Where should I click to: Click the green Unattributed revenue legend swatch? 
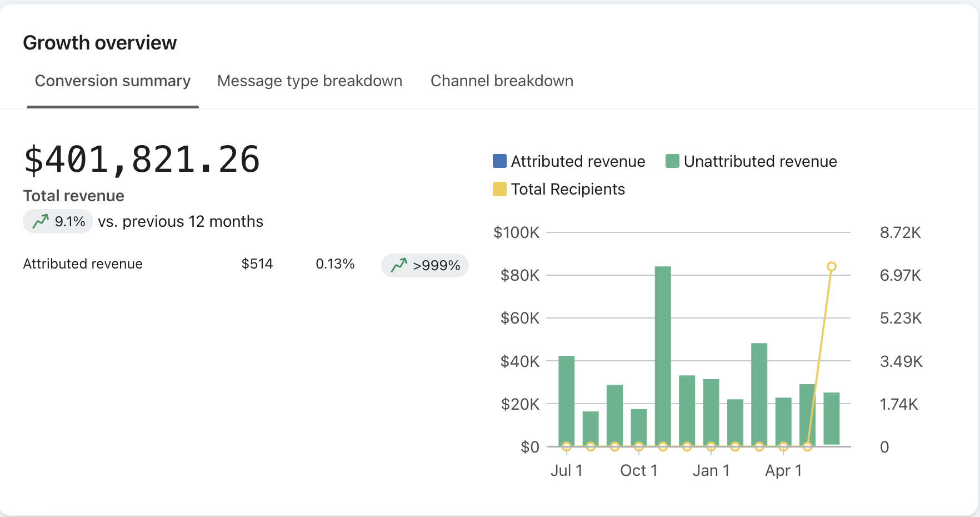(672, 161)
